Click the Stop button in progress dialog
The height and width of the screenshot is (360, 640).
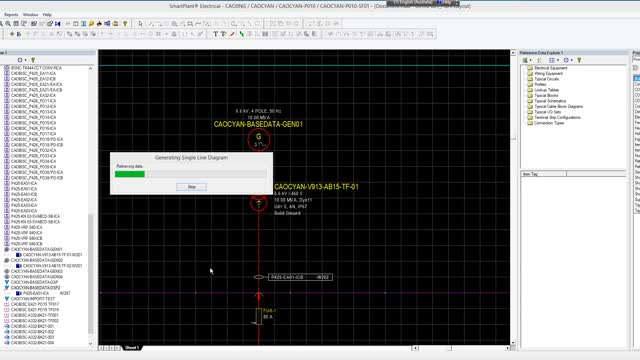pos(191,187)
